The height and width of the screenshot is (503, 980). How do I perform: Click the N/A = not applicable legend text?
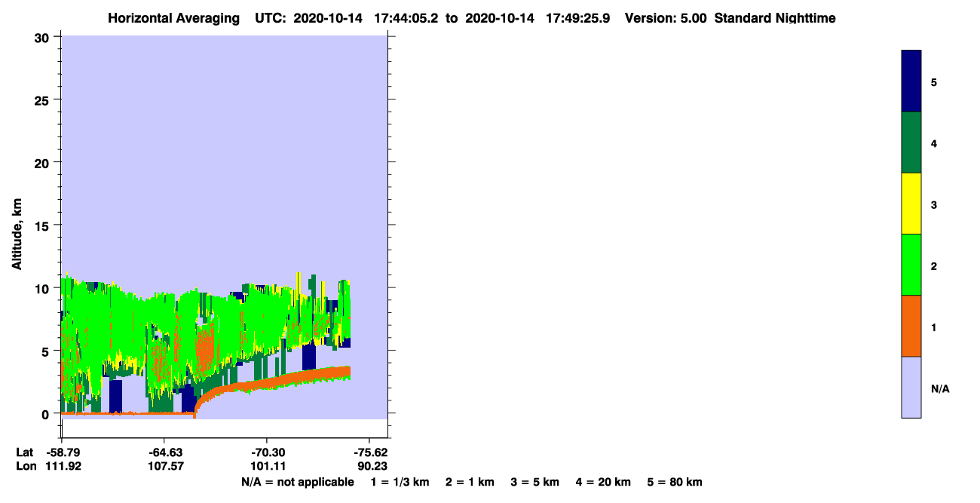(298, 482)
